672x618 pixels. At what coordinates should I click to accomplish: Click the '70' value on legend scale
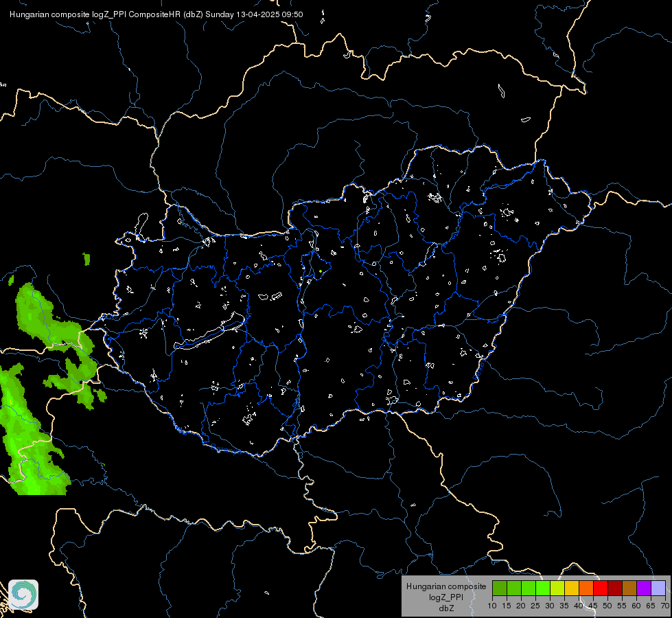[x=665, y=606]
